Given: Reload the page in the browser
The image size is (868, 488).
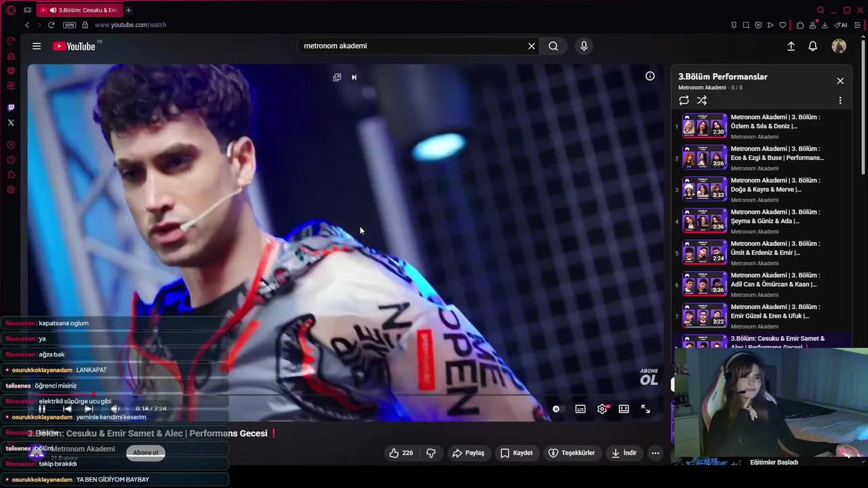Looking at the screenshot, I should [x=51, y=25].
